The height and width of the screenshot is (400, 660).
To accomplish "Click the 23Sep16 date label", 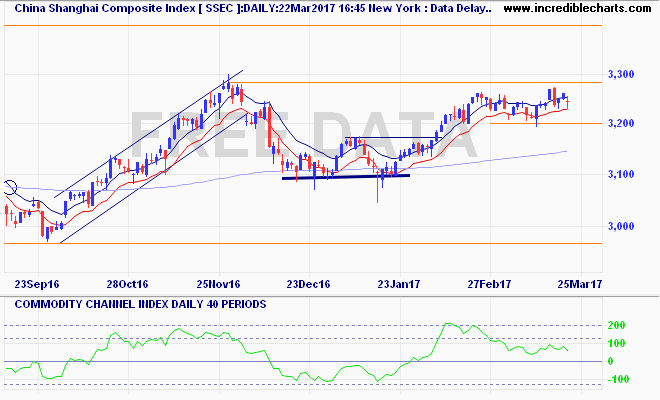I will [x=37, y=284].
